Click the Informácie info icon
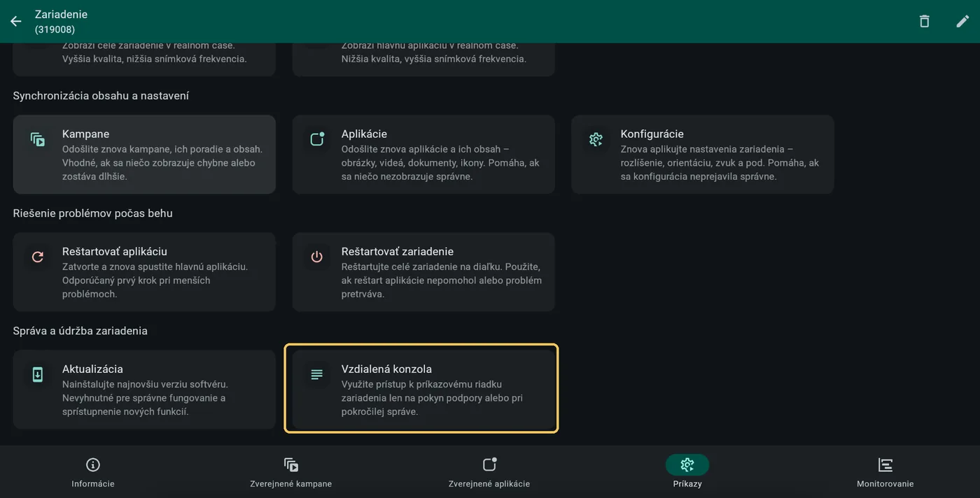This screenshot has height=498, width=980. click(93, 464)
